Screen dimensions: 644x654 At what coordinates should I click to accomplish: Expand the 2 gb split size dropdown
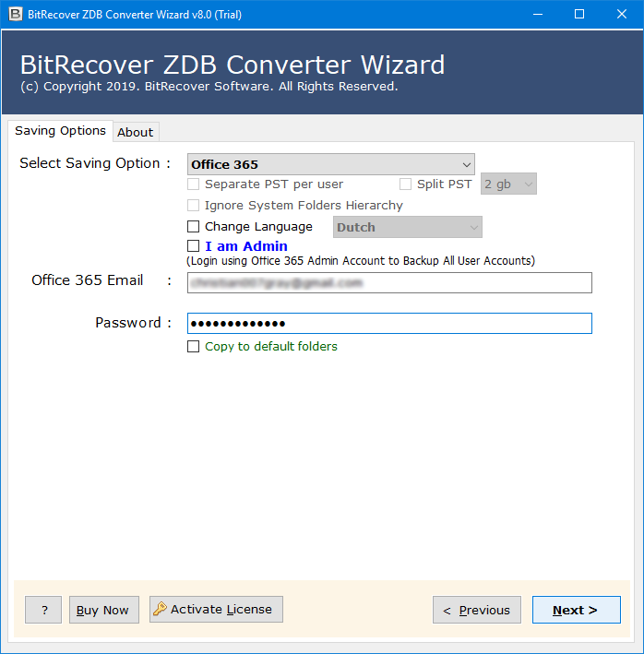tap(508, 184)
